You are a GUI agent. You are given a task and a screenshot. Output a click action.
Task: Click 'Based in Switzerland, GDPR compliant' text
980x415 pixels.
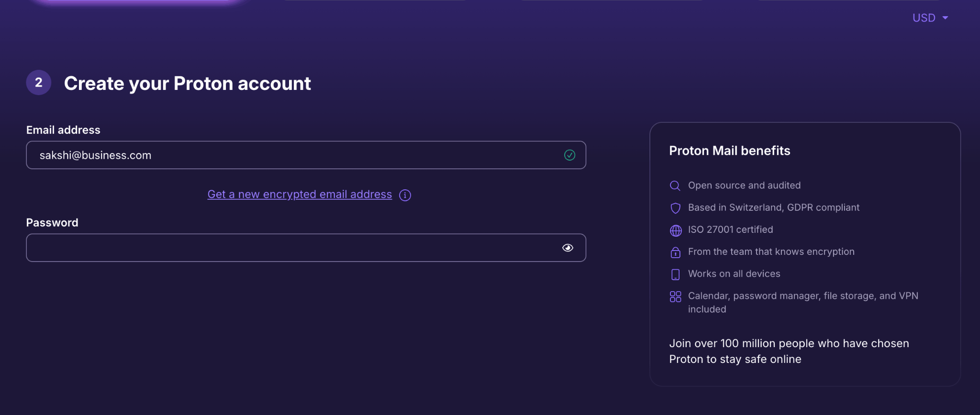(x=774, y=207)
